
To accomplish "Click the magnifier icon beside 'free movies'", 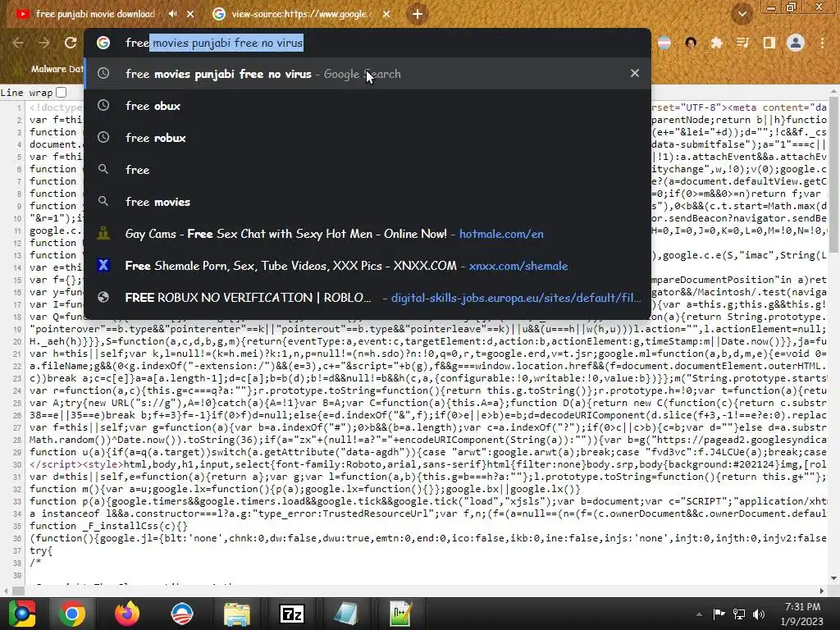I will click(x=103, y=202).
